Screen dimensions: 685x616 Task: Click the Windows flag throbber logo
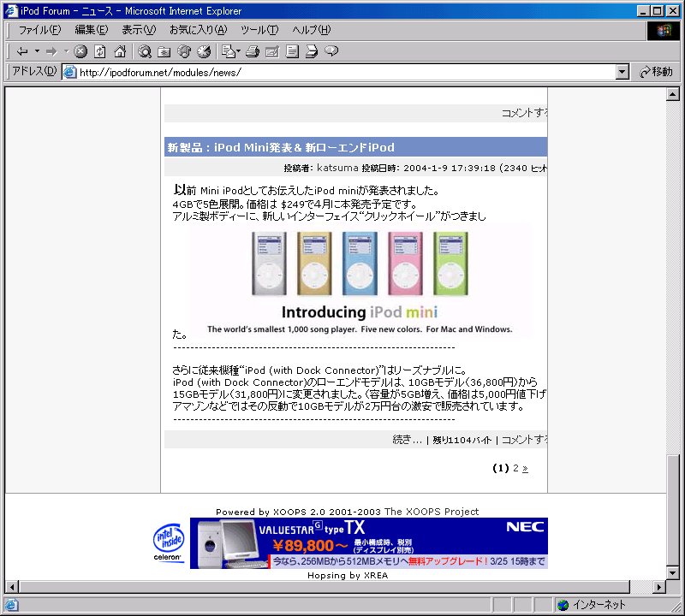[664, 30]
